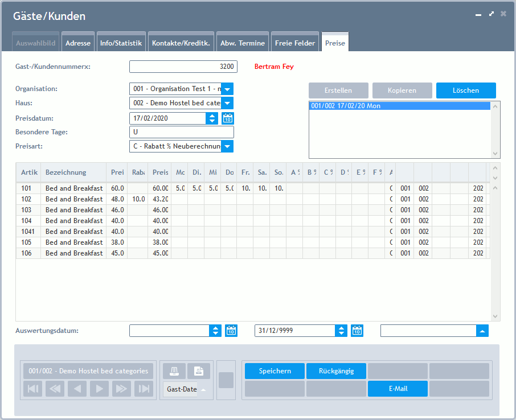The image size is (516, 420).
Task: Open calendar for first Auswertungsdatum field
Action: [231, 331]
